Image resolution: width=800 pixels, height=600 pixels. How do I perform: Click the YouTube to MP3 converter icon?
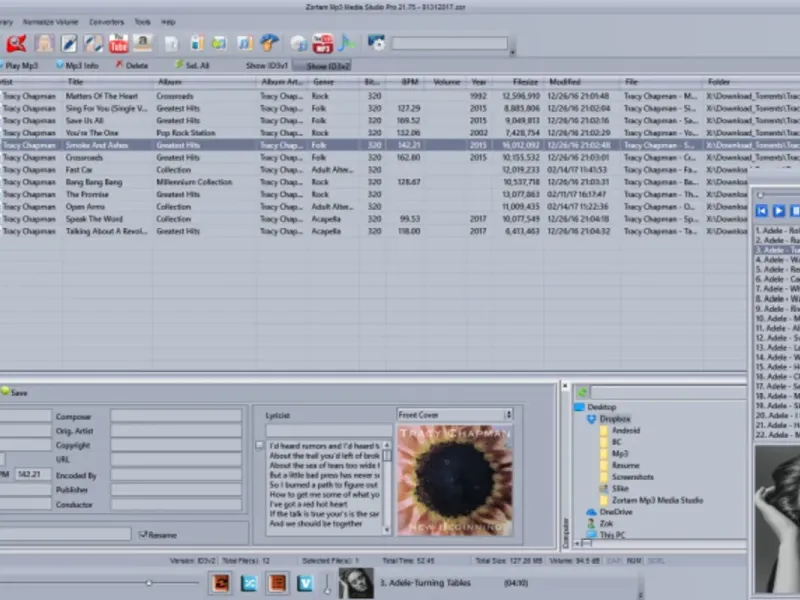click(x=322, y=43)
